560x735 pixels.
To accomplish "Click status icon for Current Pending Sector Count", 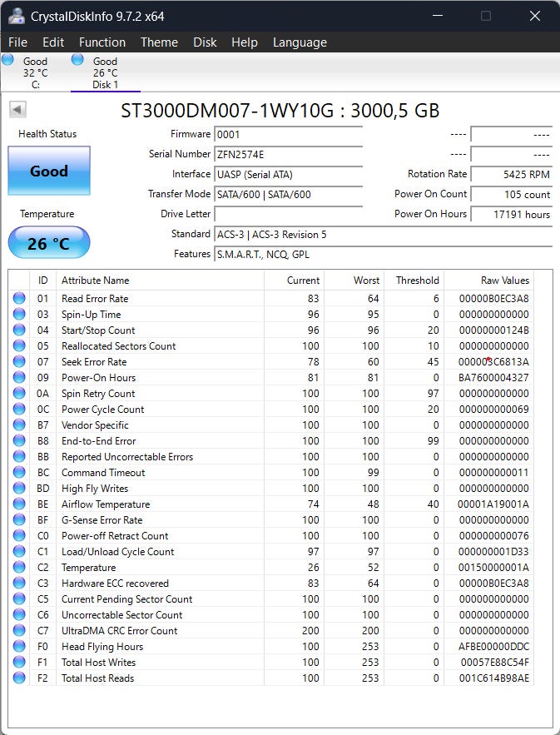I will point(19,599).
